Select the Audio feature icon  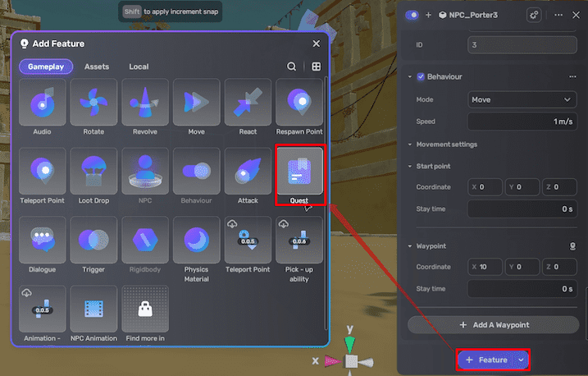(x=42, y=103)
